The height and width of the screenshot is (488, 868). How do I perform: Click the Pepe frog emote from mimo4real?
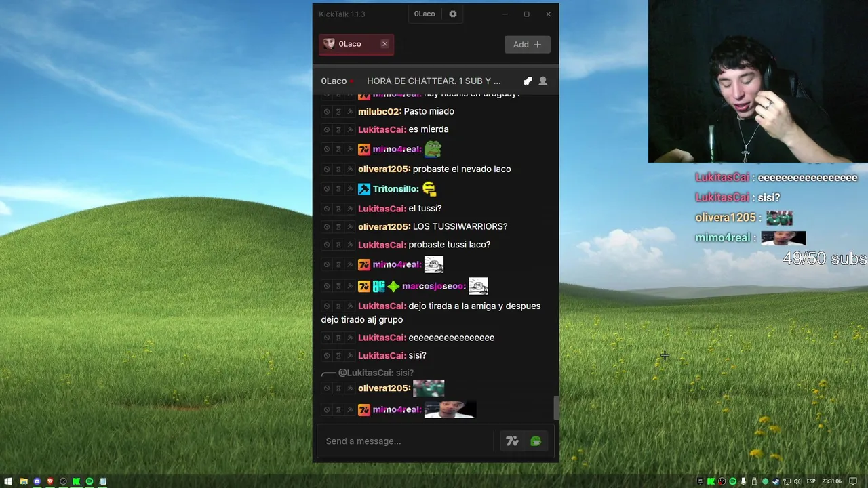tap(433, 148)
